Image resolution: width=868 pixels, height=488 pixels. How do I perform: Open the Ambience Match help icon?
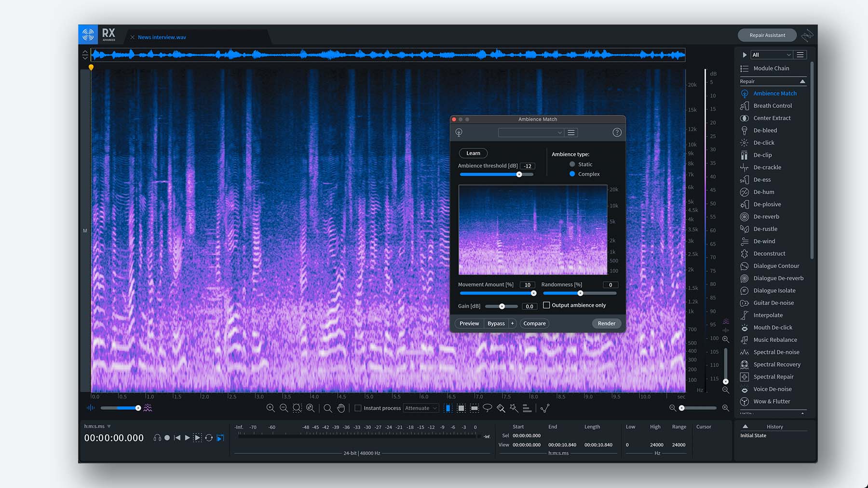[617, 132]
